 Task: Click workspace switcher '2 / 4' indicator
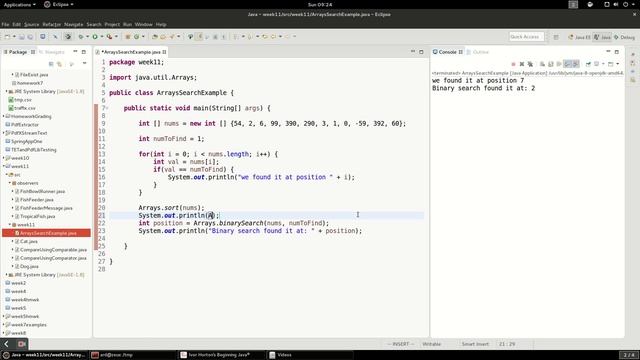(x=629, y=355)
